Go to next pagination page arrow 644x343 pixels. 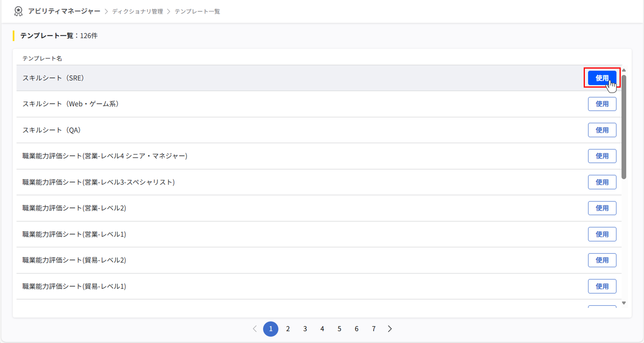[390, 329]
